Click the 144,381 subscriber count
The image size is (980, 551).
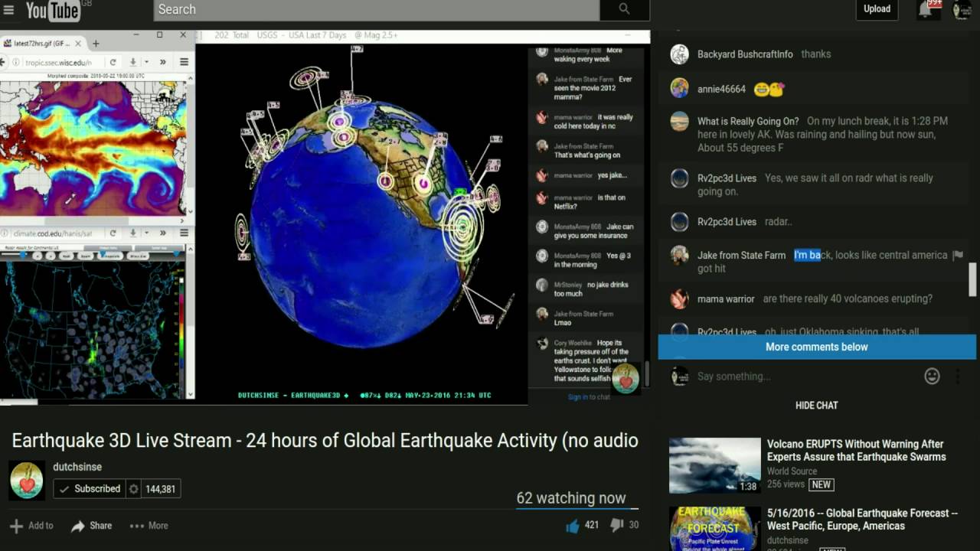[x=160, y=488]
